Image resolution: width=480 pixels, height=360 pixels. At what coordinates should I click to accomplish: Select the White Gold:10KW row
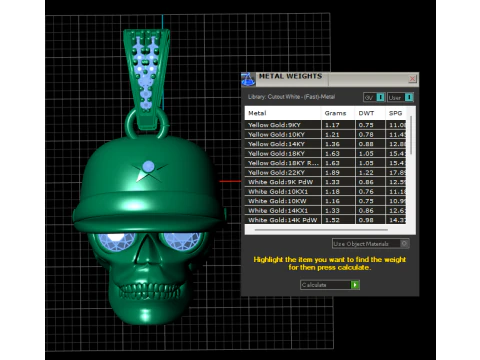(325, 201)
